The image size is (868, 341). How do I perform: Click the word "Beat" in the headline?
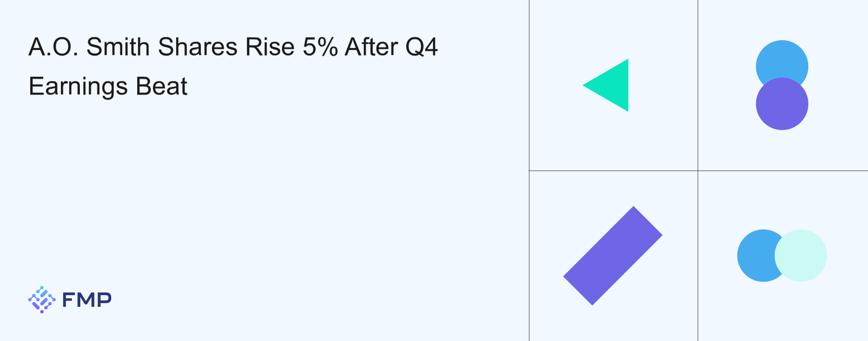tap(161, 86)
